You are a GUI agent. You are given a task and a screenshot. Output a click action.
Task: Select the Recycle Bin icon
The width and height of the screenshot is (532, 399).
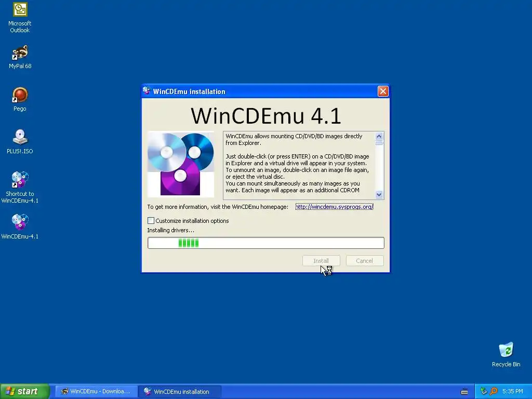click(x=506, y=354)
